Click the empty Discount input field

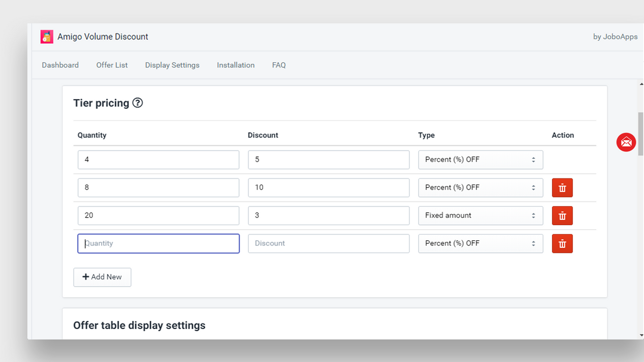click(329, 243)
